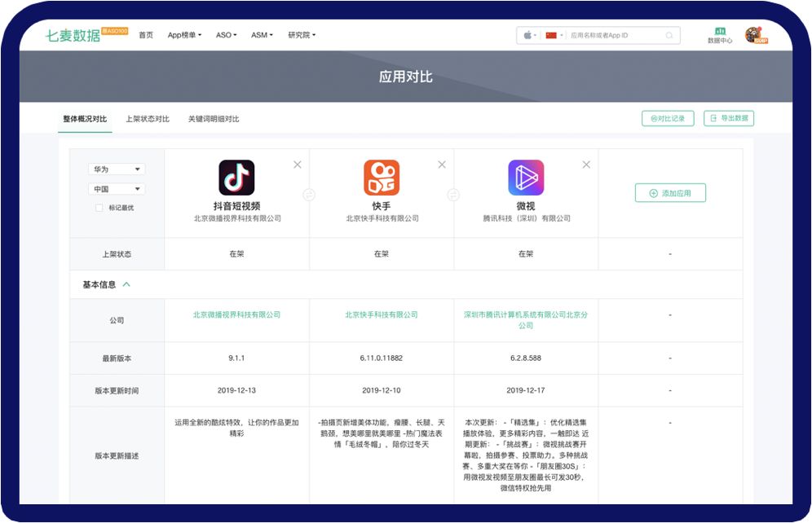812x523 pixels.
Task: Open the China flag region selector
Action: tap(554, 35)
